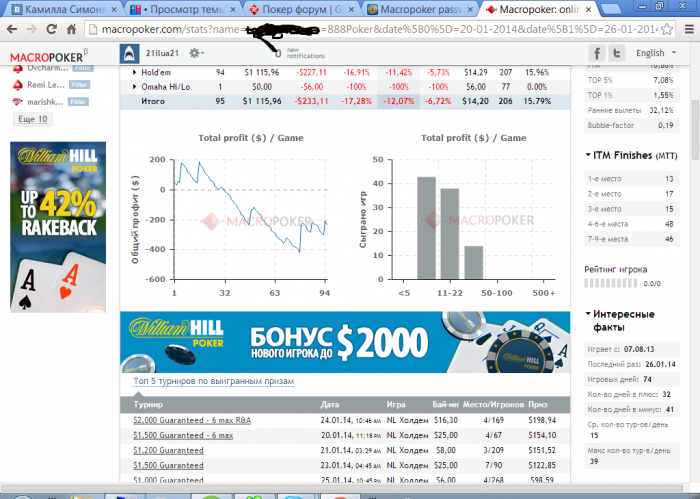This screenshot has height=499, width=700.
Task: Open William Hill rakeback side banner
Action: pos(58,227)
